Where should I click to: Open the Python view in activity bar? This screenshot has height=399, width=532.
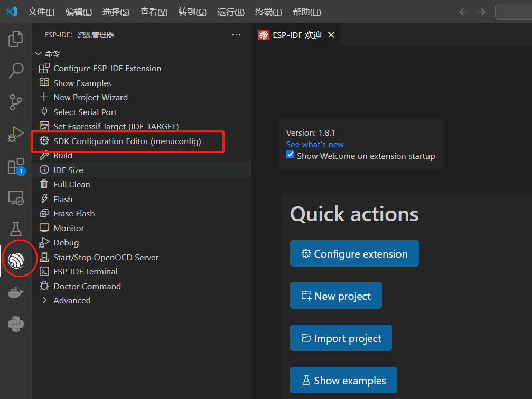16,323
